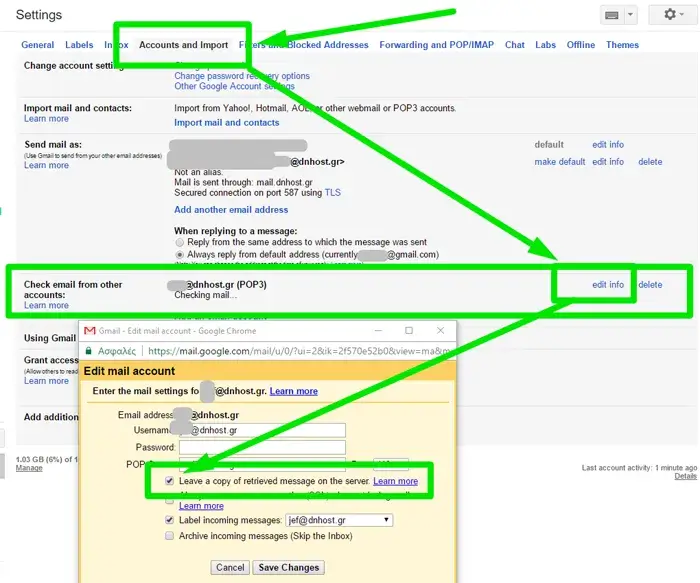This screenshot has height=583, width=700.
Task: Switch to the Chat tab
Action: click(515, 45)
